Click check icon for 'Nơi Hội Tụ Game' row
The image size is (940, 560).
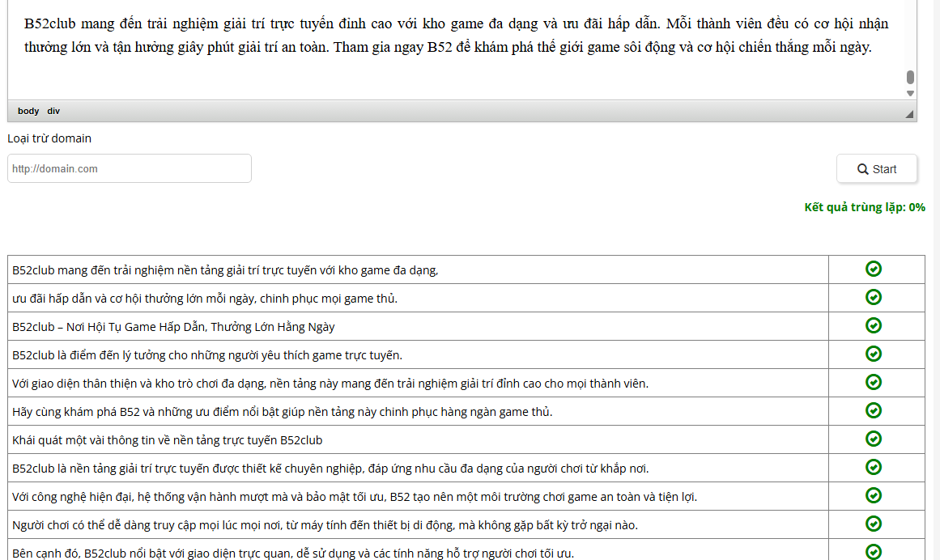874,325
